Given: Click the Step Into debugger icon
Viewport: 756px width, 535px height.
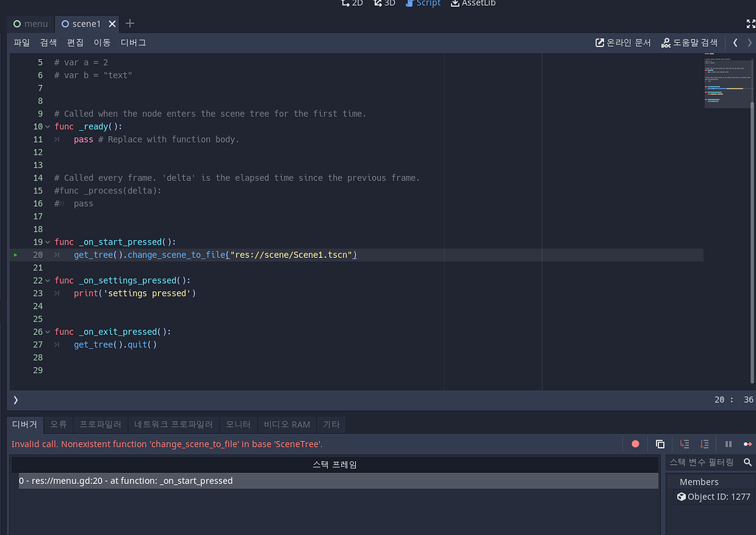Looking at the screenshot, I should (x=684, y=443).
